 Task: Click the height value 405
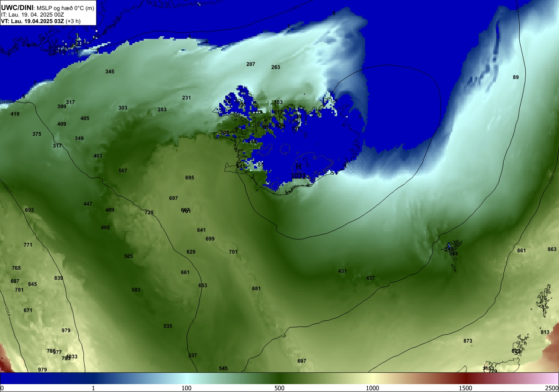pos(85,118)
